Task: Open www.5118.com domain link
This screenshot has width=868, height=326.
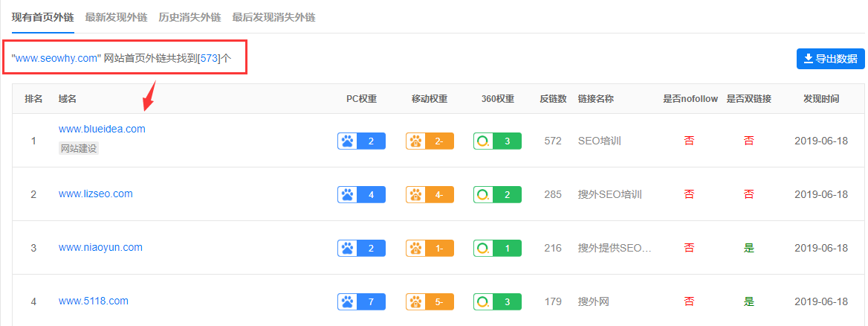Action: click(94, 301)
